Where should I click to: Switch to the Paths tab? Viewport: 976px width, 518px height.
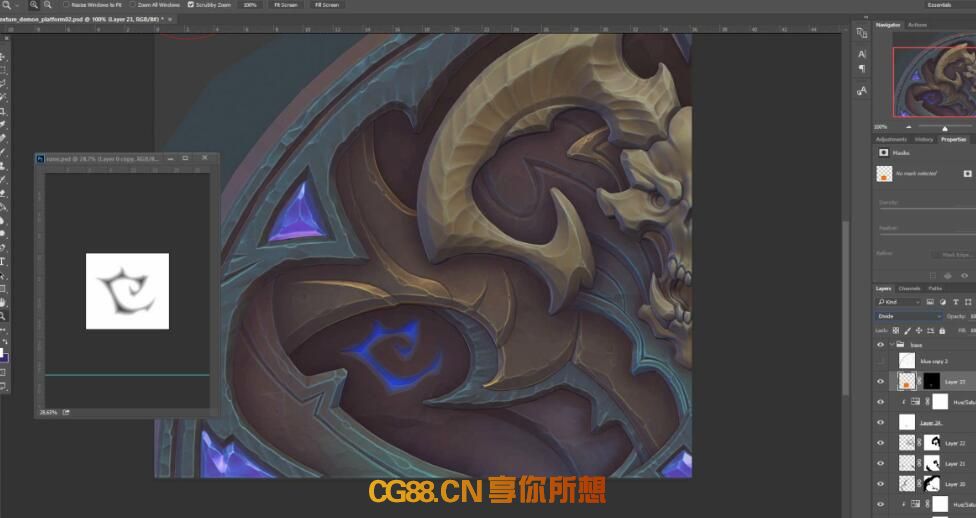(x=935, y=288)
